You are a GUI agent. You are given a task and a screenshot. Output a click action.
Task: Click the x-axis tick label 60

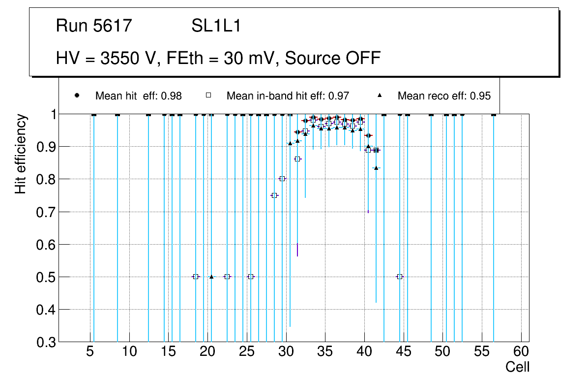(521, 352)
